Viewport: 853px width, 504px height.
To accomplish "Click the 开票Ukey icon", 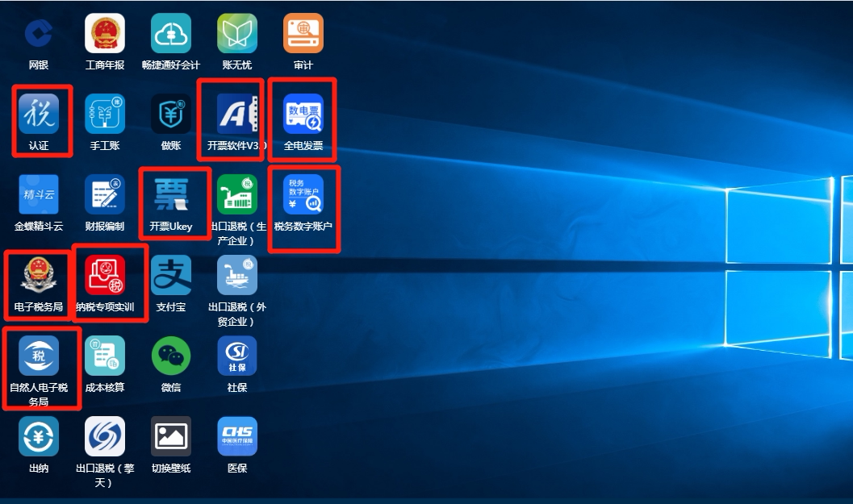I will point(171,194).
